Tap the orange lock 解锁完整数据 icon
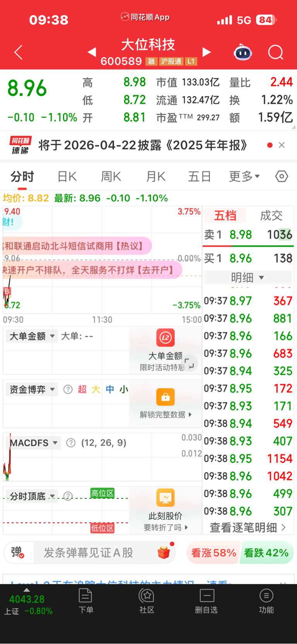Image resolution: width=297 pixels, height=644 pixels. [166, 397]
